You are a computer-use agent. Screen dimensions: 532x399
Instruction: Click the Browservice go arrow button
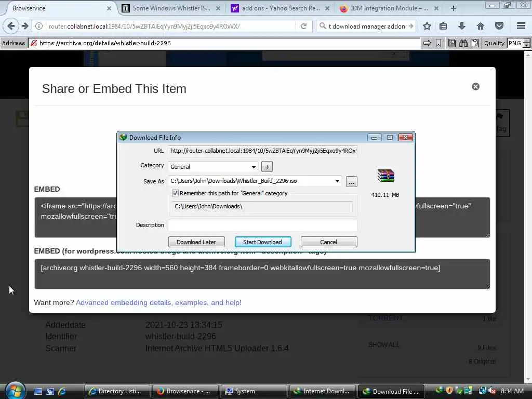427,43
